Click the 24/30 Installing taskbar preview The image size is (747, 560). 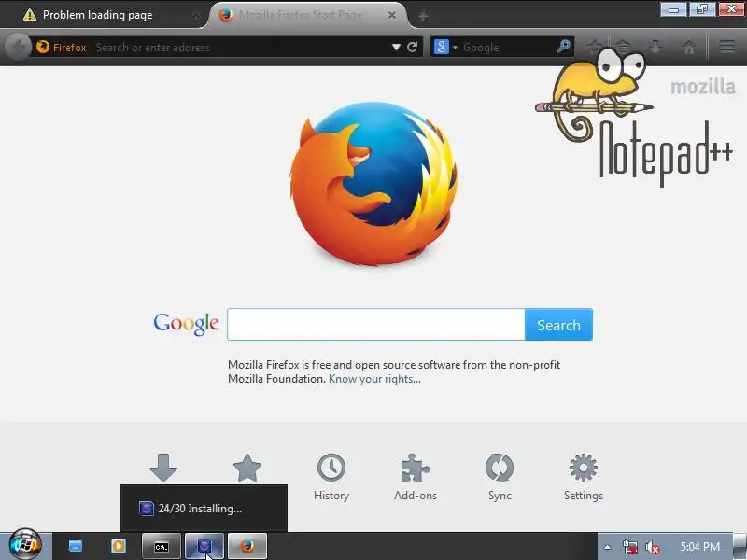pos(204,508)
